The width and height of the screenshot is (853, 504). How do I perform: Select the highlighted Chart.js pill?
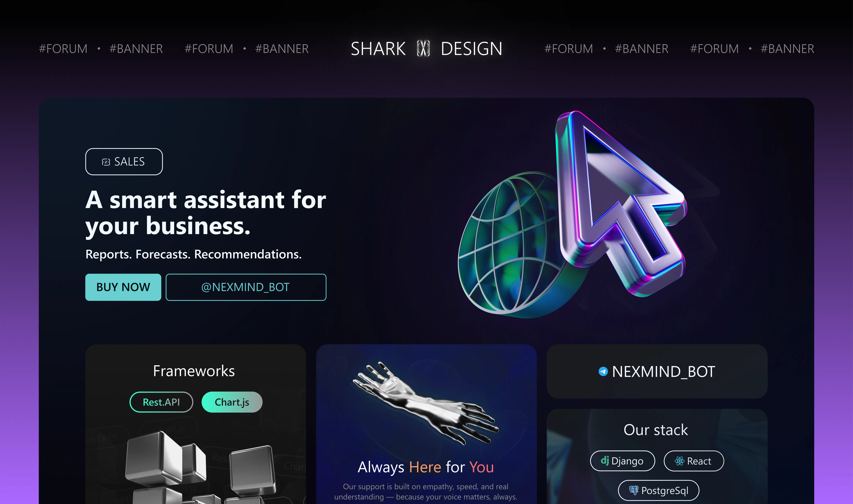(x=232, y=402)
